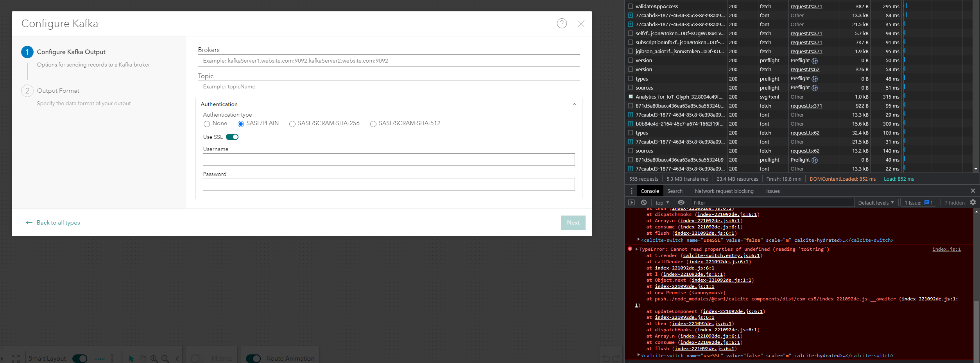Open the Default levels dropdown

pos(876,202)
